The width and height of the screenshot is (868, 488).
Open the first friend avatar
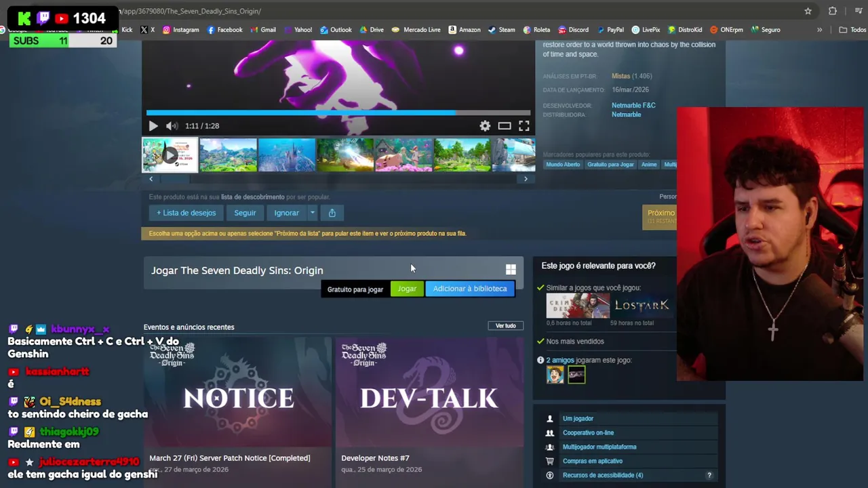[555, 375]
